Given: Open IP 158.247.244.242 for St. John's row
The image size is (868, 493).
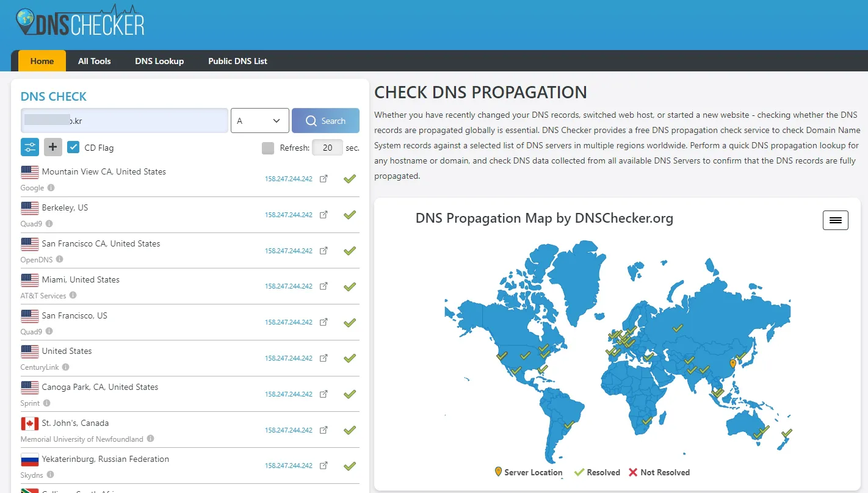Looking at the screenshot, I should coord(289,430).
